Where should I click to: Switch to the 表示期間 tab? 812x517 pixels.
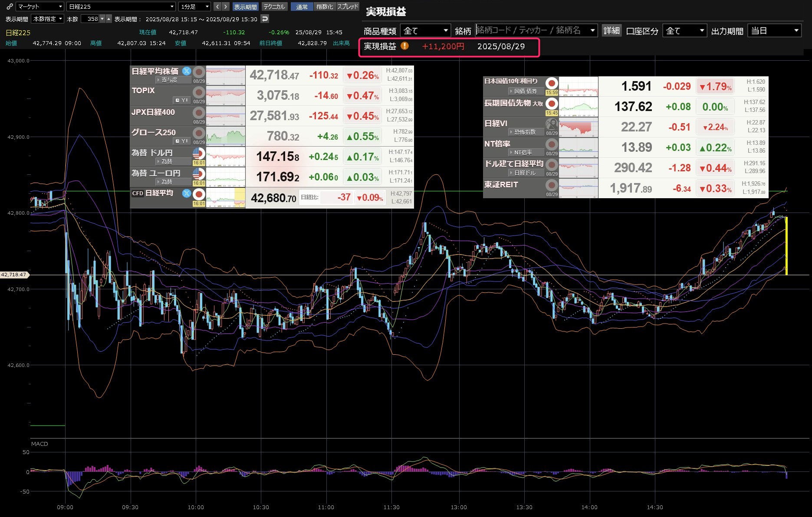coord(245,7)
